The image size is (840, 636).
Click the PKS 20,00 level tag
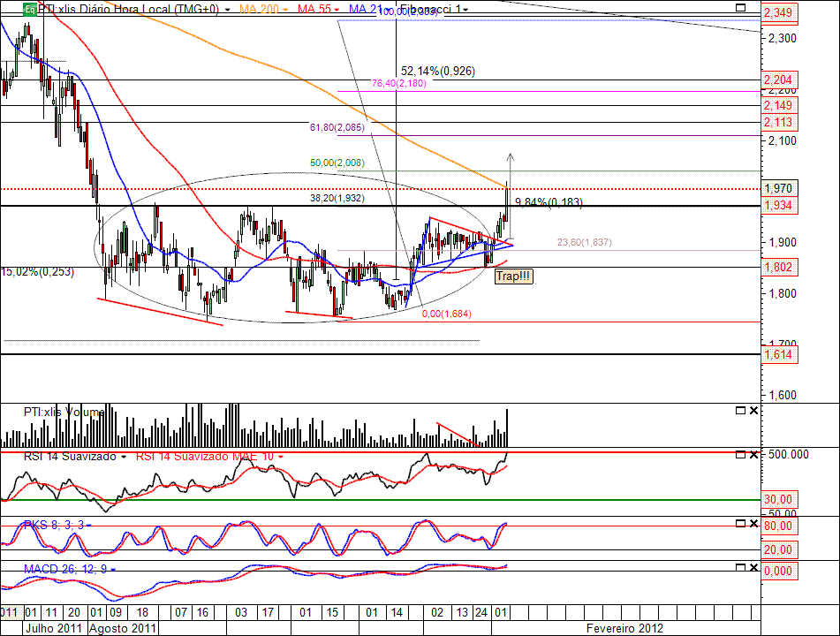pyautogui.click(x=779, y=549)
